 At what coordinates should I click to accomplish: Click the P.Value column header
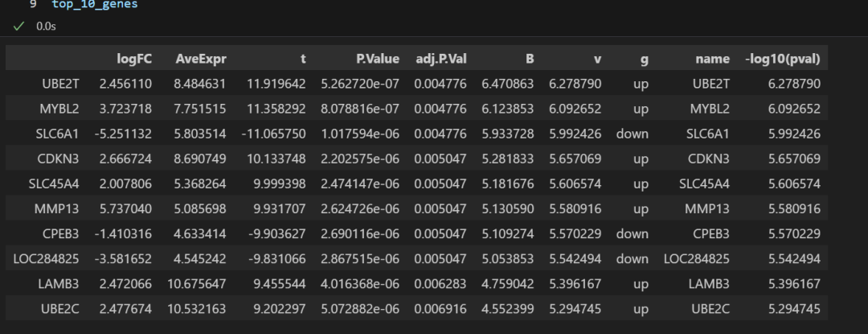point(378,59)
